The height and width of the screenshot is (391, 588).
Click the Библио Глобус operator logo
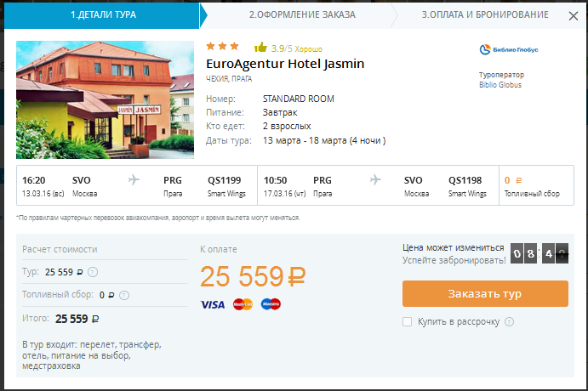point(509,49)
